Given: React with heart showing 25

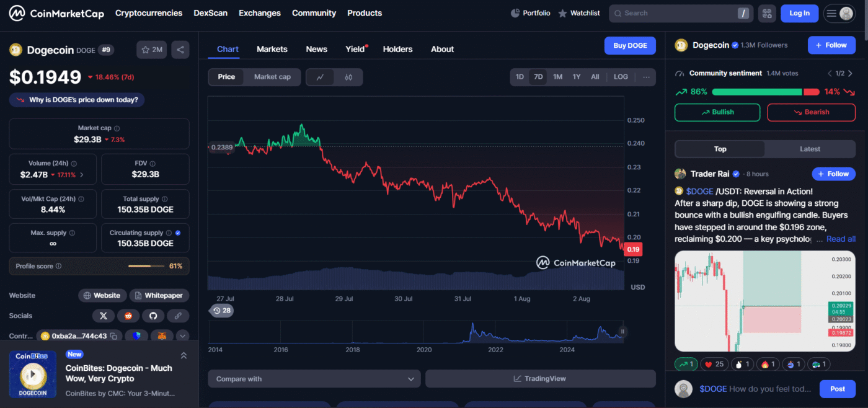Looking at the screenshot, I should [x=714, y=364].
